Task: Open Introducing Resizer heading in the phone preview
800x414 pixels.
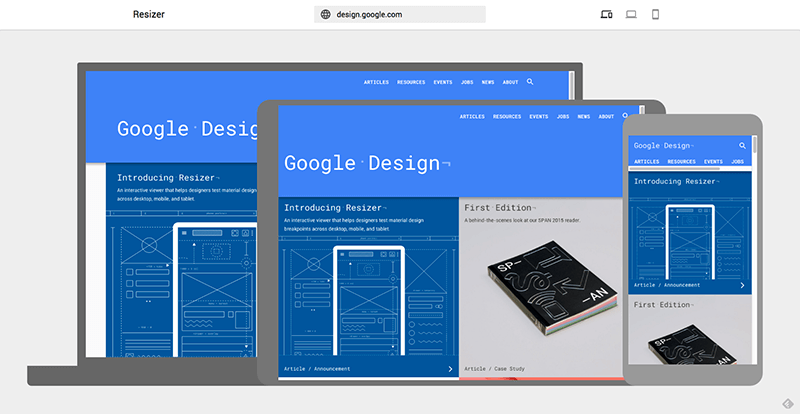Action: tap(677, 181)
